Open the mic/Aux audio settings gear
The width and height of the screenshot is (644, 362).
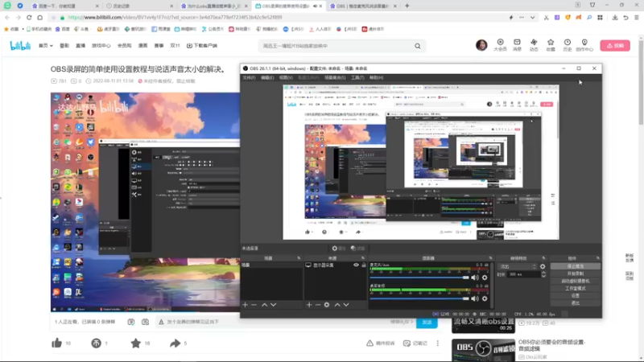[485, 278]
